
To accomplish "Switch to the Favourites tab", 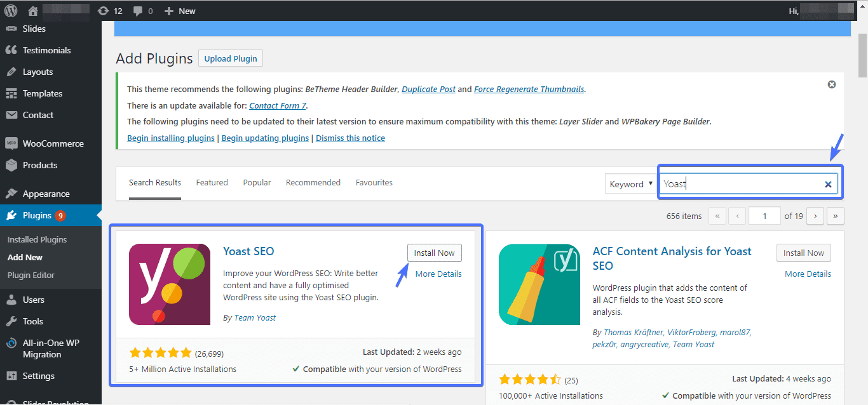I will click(x=374, y=183).
